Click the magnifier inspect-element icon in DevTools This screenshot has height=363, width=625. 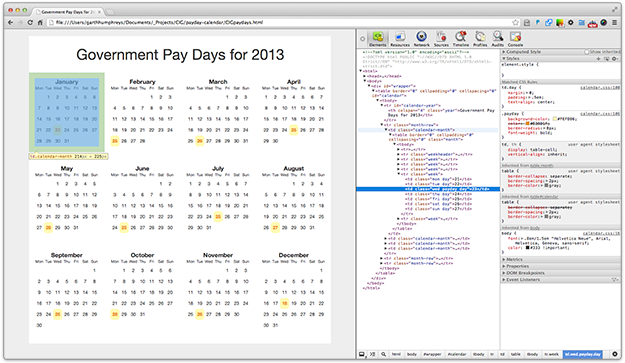(x=383, y=354)
